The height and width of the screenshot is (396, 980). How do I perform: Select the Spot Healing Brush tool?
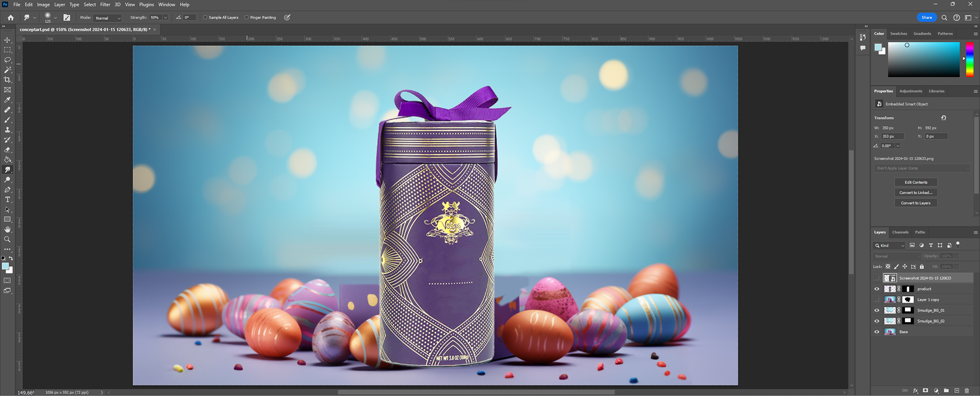(7, 110)
